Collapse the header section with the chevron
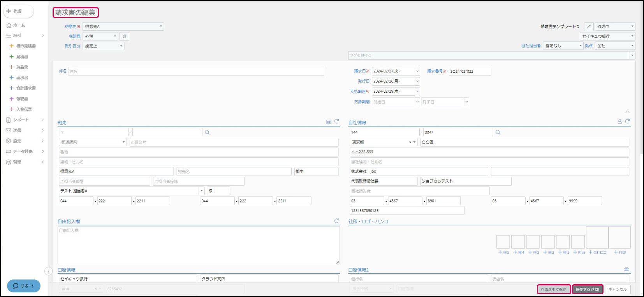Image resolution: width=644 pixels, height=297 pixels. [627, 112]
